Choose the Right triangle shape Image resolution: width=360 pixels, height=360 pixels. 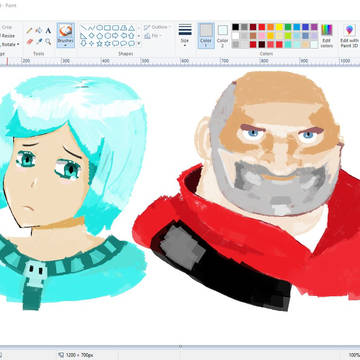[84, 35]
